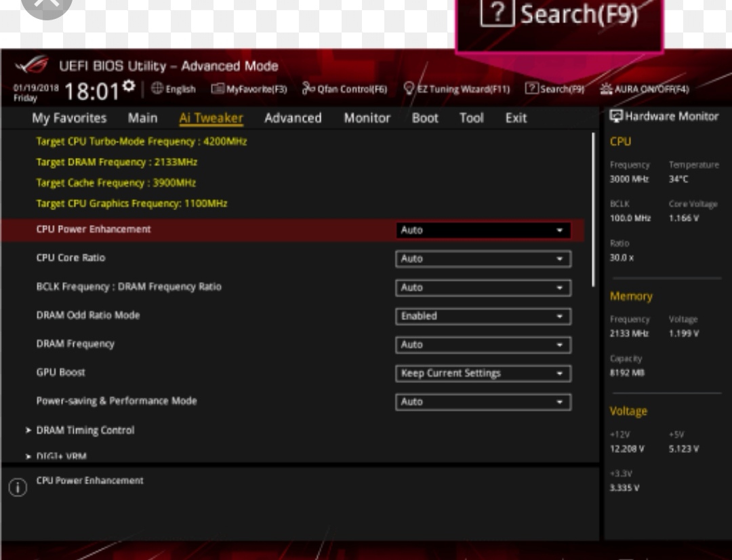Click the 18:01 clock display
This screenshot has width=732, height=560.
coord(92,91)
